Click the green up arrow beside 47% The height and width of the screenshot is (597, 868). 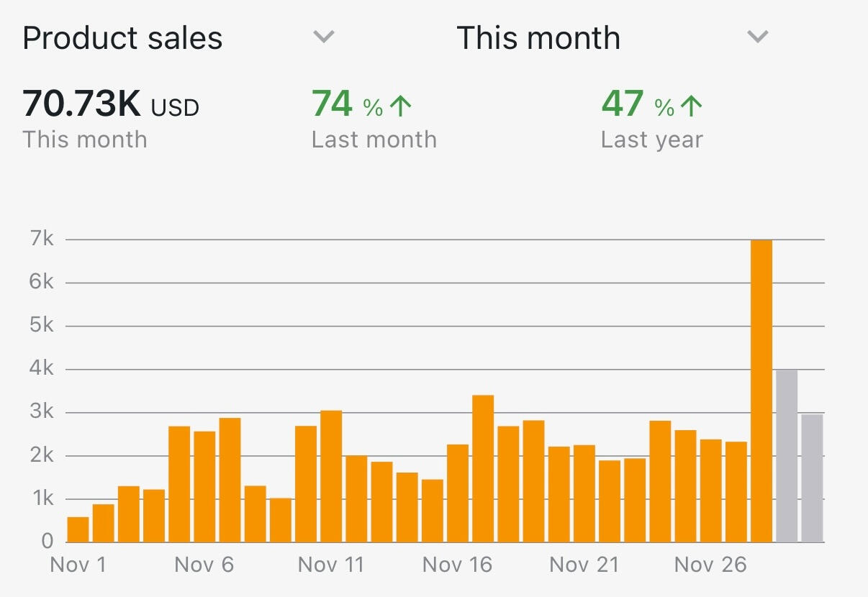[x=691, y=106]
